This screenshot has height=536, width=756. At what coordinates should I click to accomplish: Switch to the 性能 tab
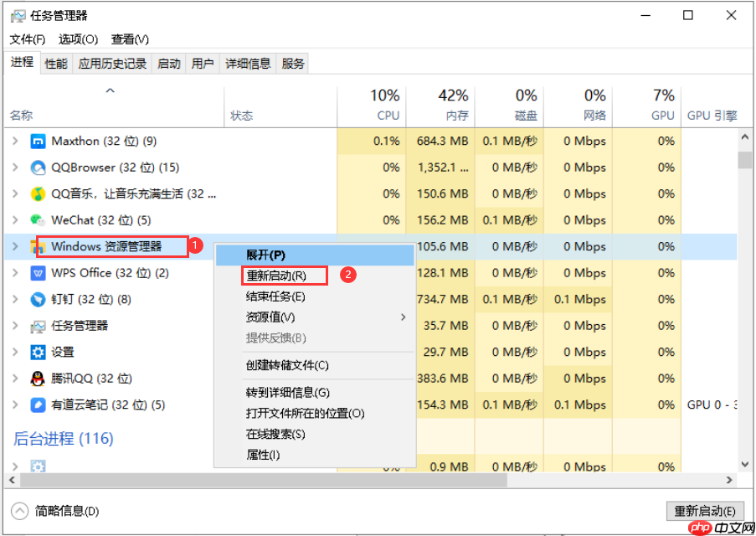tap(56, 62)
